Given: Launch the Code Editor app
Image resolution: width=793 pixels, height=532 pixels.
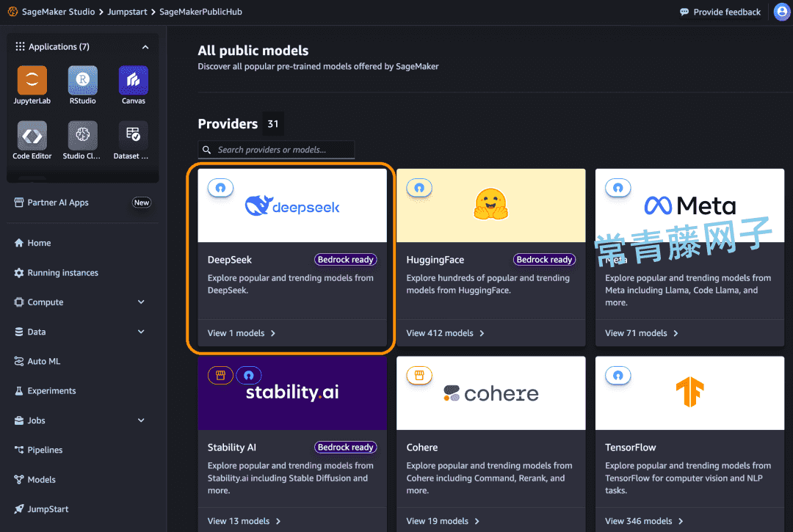Looking at the screenshot, I should (x=32, y=136).
